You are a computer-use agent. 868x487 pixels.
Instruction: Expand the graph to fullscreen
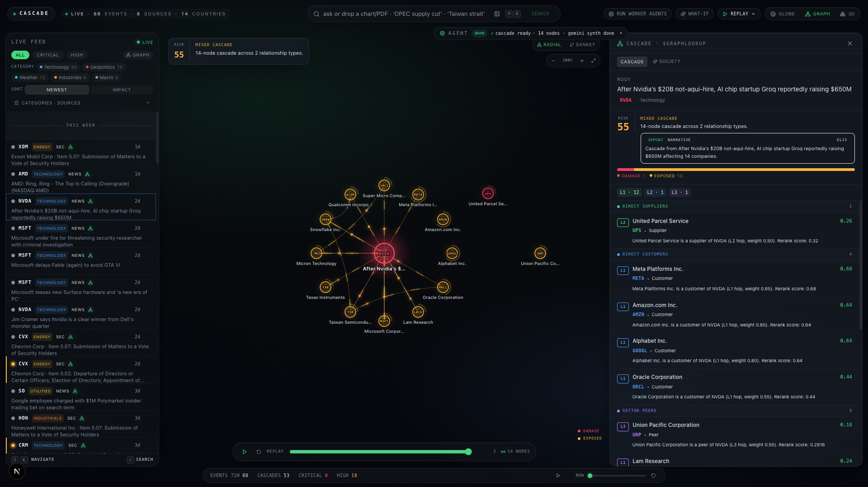point(594,61)
